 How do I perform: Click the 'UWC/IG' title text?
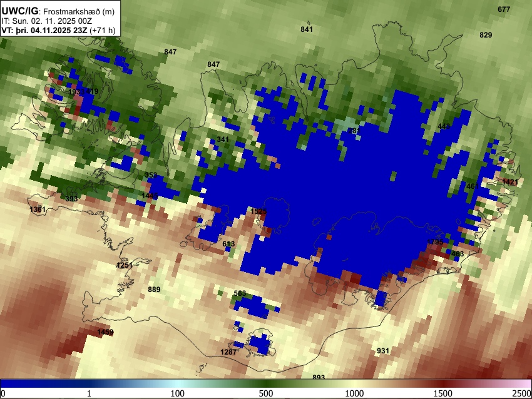pos(19,11)
